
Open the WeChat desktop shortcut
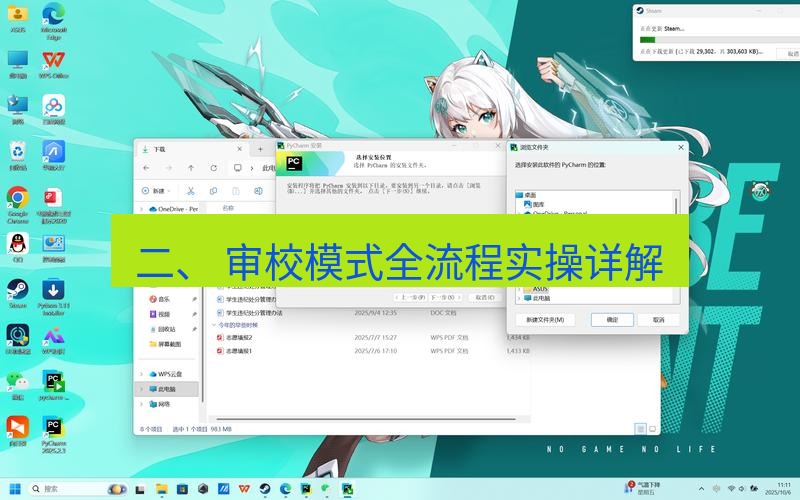click(x=18, y=385)
